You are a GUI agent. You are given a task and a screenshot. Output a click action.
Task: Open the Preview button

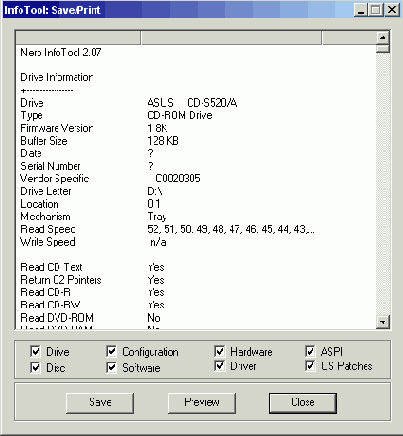click(202, 403)
